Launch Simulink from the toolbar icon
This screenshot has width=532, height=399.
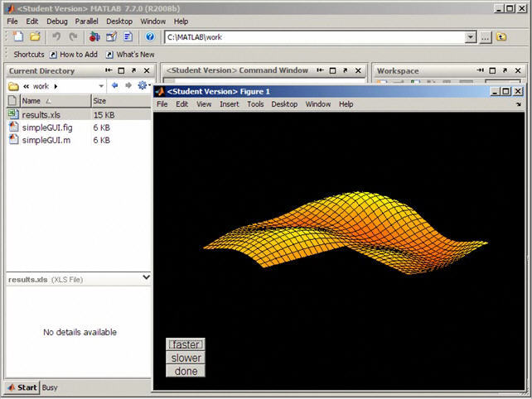94,36
